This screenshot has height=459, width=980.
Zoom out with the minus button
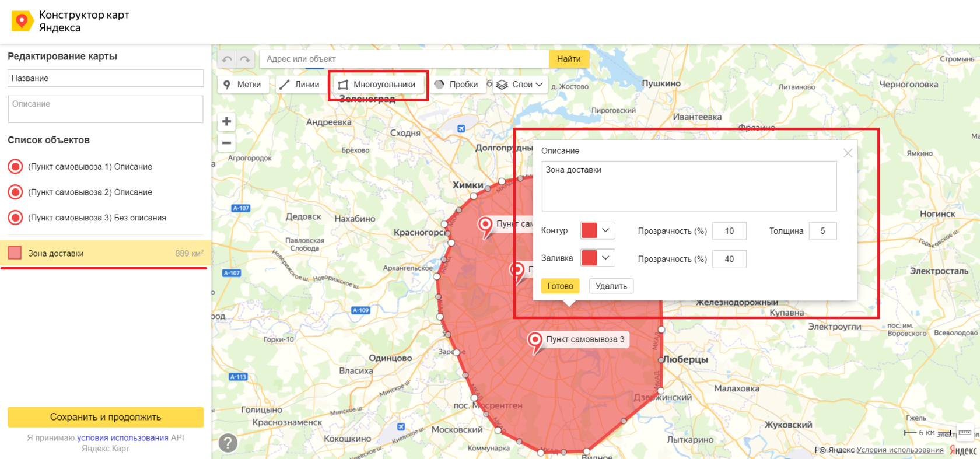coord(227,143)
